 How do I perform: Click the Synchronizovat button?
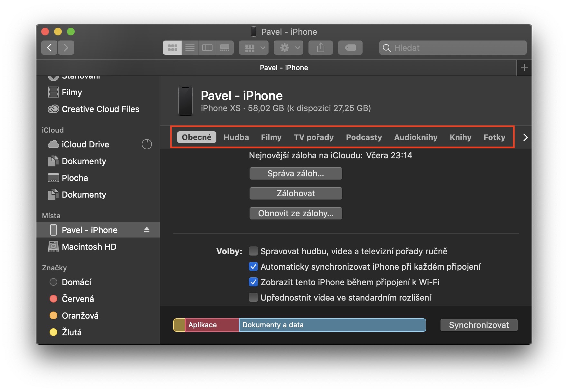click(479, 325)
